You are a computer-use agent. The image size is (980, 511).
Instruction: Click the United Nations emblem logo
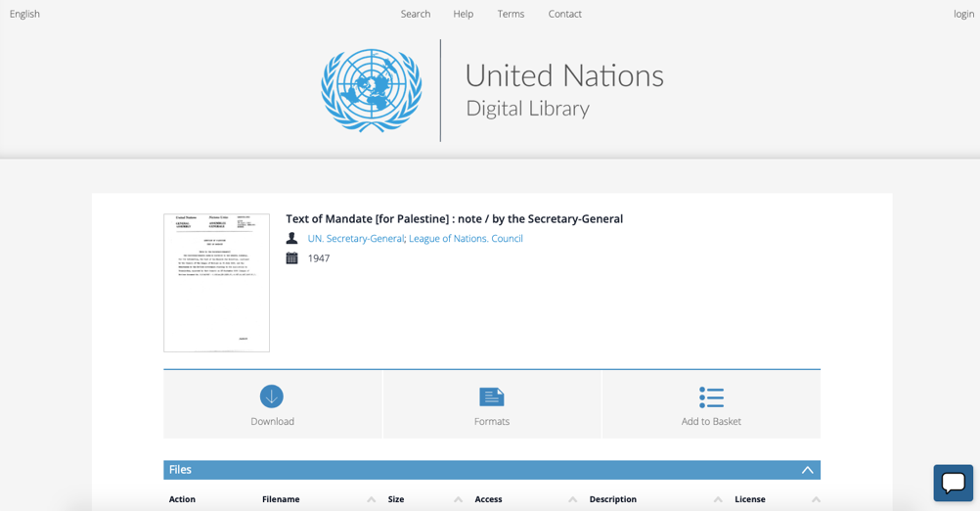372,90
